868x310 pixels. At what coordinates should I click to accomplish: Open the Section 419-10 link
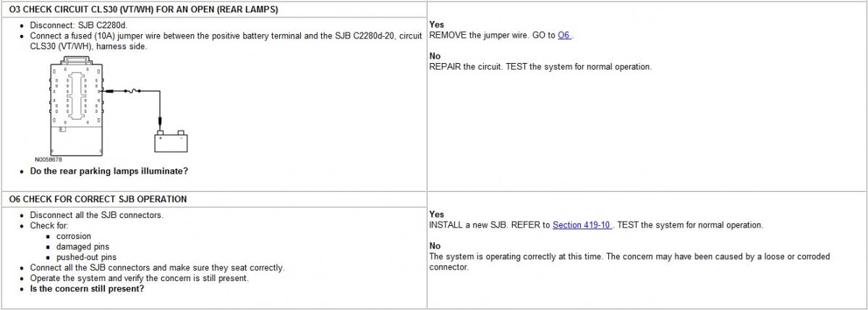pos(582,225)
